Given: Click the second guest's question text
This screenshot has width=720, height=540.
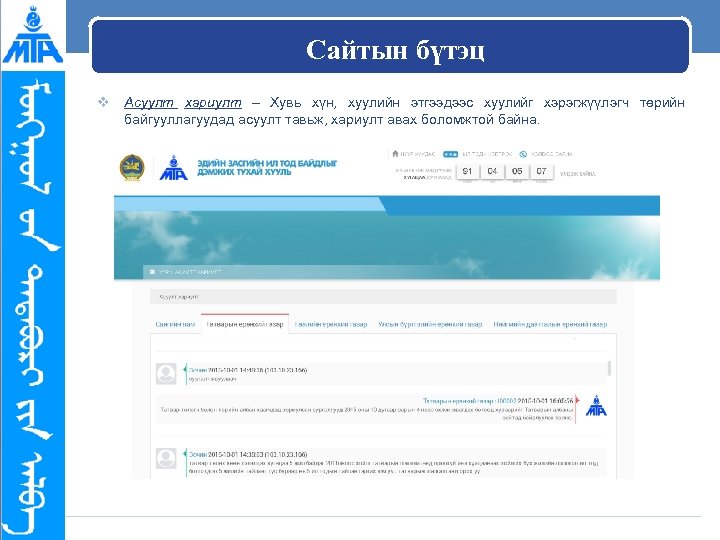Looking at the screenshot, I should (394, 467).
